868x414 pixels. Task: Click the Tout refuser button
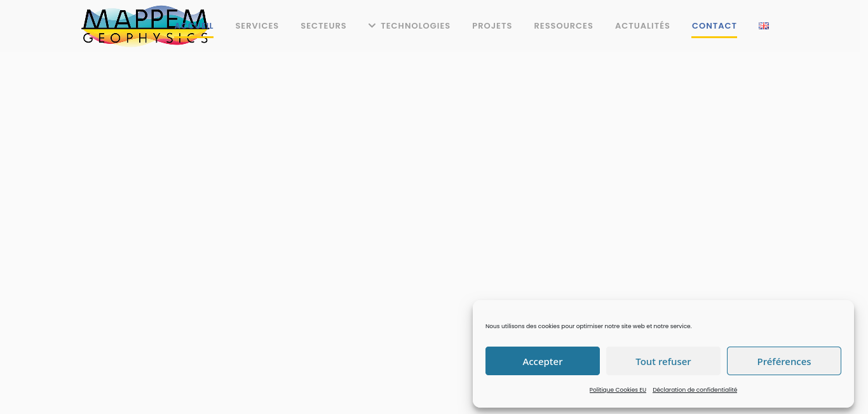(663, 361)
